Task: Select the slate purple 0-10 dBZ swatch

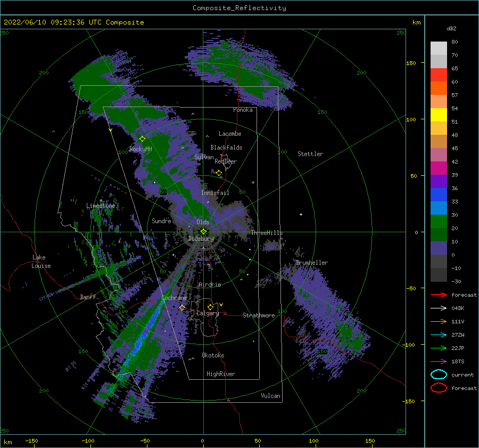Action: pyautogui.click(x=439, y=248)
